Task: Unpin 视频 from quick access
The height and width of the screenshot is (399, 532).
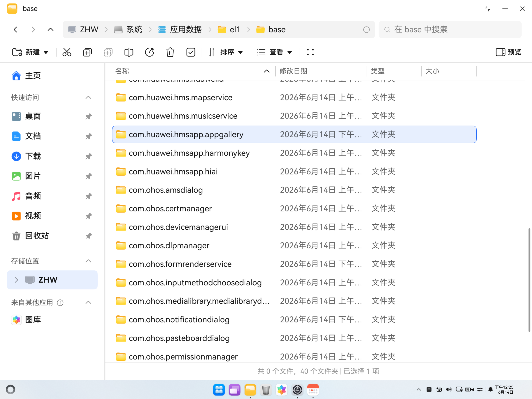Action: pos(88,216)
